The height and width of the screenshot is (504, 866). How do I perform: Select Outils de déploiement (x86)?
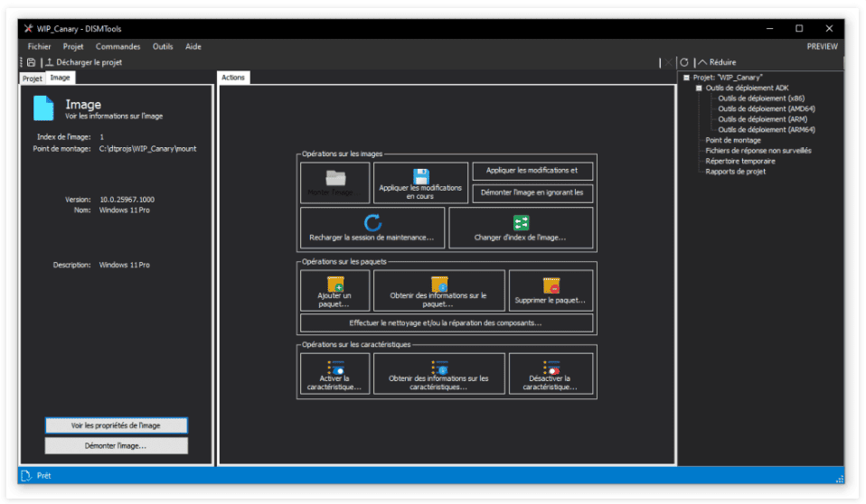click(x=761, y=98)
